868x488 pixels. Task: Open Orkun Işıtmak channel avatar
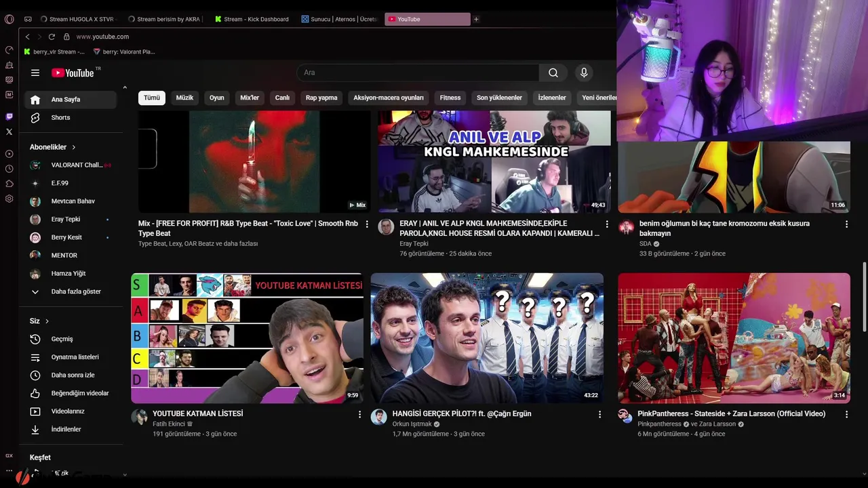(x=379, y=417)
